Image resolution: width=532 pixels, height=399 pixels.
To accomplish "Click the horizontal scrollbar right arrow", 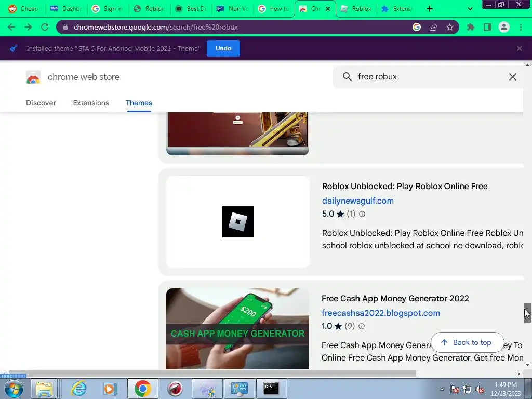I will [x=519, y=374].
